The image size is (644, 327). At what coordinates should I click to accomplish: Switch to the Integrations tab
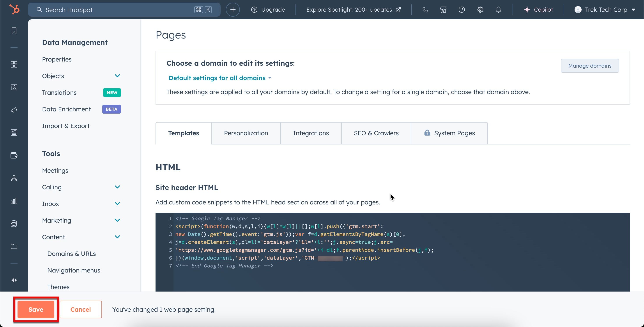tap(311, 133)
